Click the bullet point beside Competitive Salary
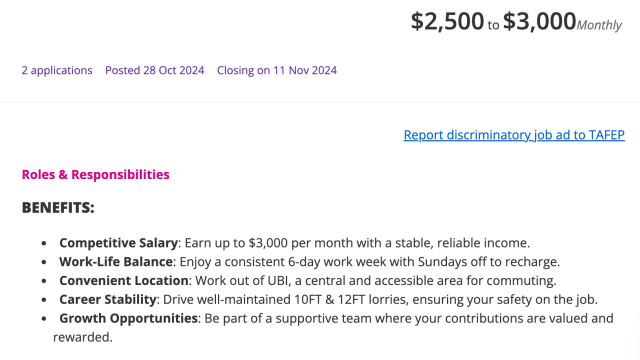 [x=44, y=244]
